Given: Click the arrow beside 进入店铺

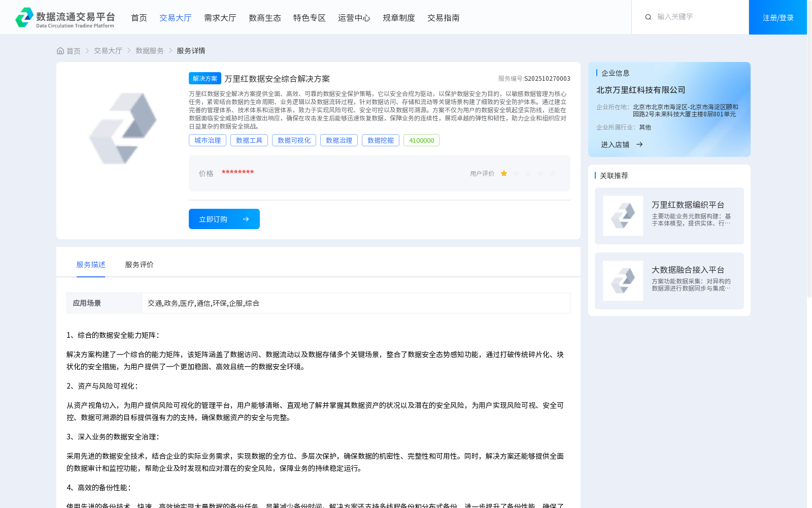Looking at the screenshot, I should click(x=639, y=145).
